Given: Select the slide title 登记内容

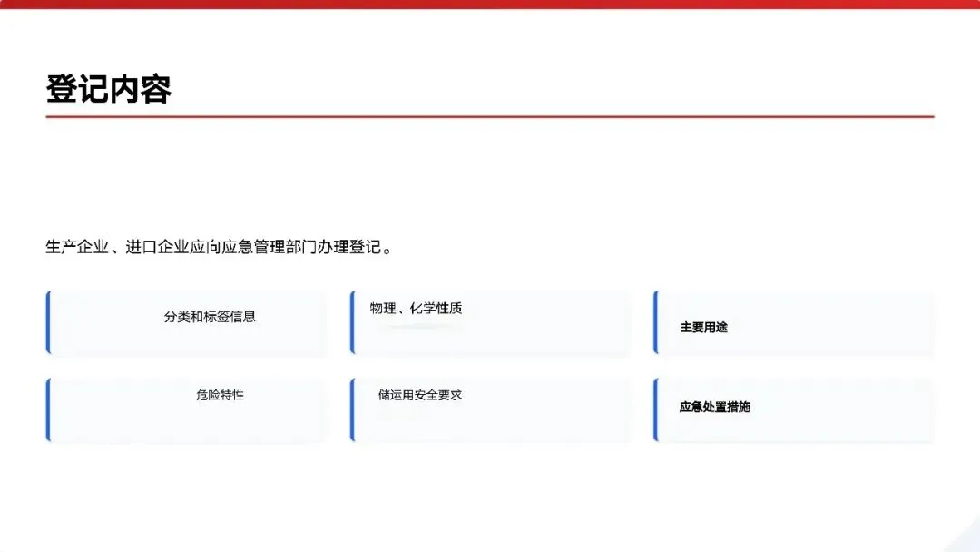Looking at the screenshot, I should click(109, 89).
